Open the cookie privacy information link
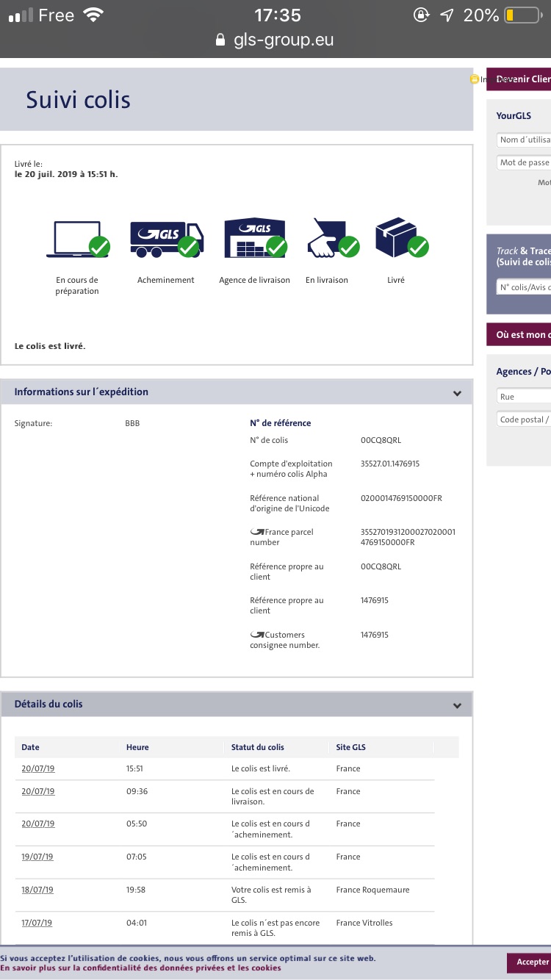551x980 pixels. point(140,968)
